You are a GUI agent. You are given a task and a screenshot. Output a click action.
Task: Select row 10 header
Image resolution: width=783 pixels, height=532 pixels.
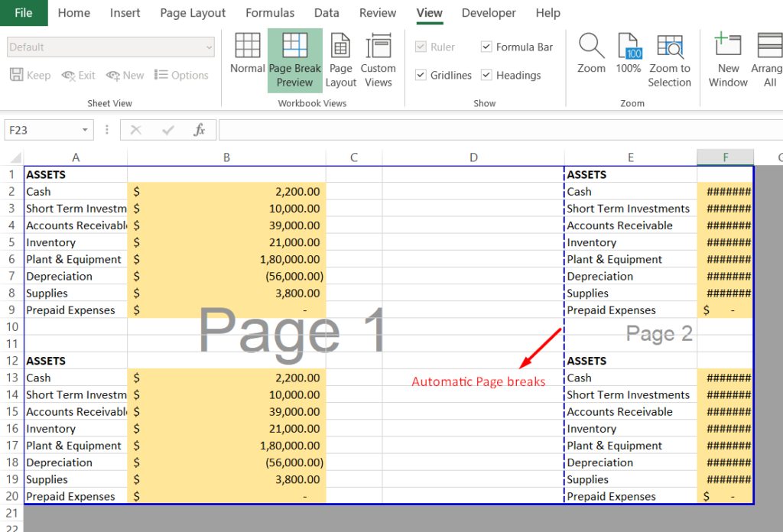11,327
